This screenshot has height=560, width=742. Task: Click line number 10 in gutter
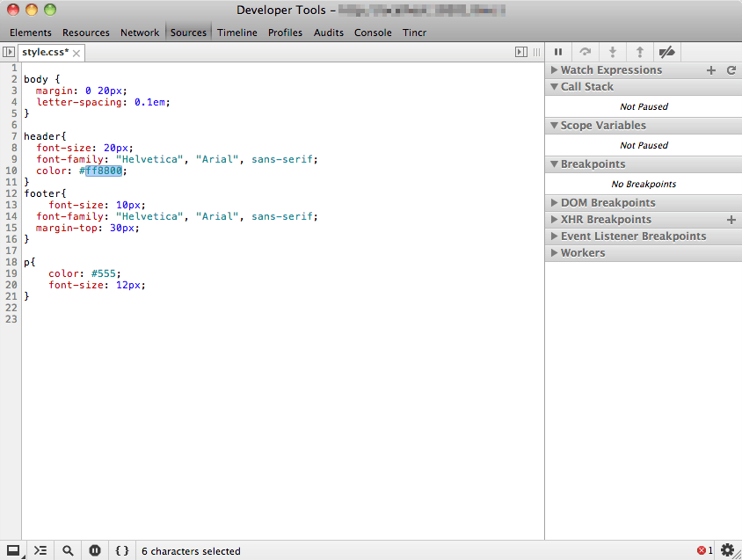tap(11, 171)
